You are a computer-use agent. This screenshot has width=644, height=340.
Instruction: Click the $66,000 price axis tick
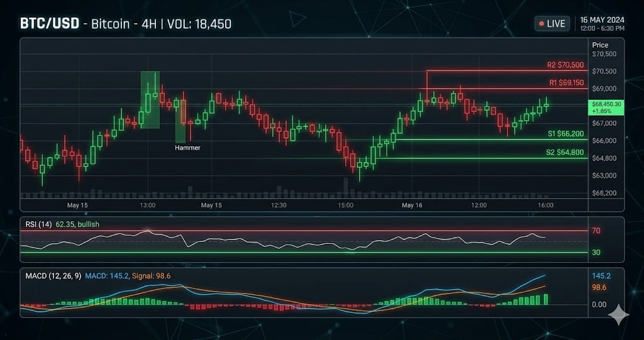pyautogui.click(x=604, y=140)
